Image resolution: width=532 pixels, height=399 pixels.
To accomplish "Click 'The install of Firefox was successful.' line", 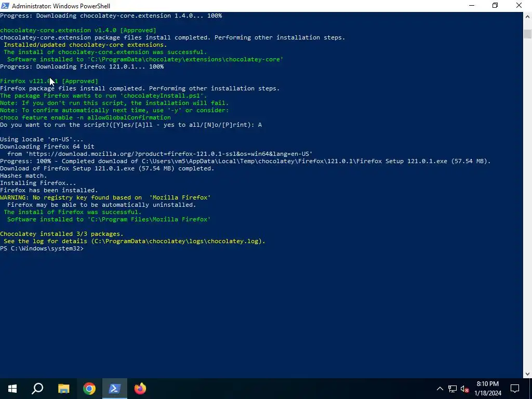I will point(73,212).
